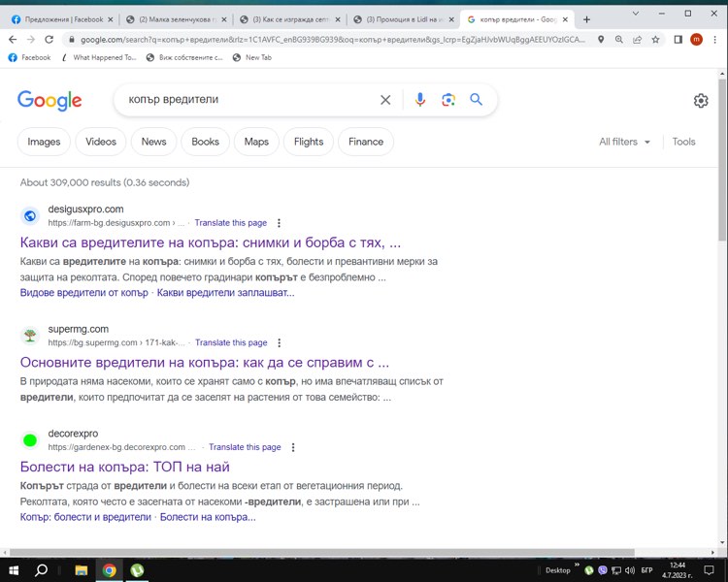Open File Explorer from taskbar
Viewport: 728px width, 582px height.
tap(82, 570)
